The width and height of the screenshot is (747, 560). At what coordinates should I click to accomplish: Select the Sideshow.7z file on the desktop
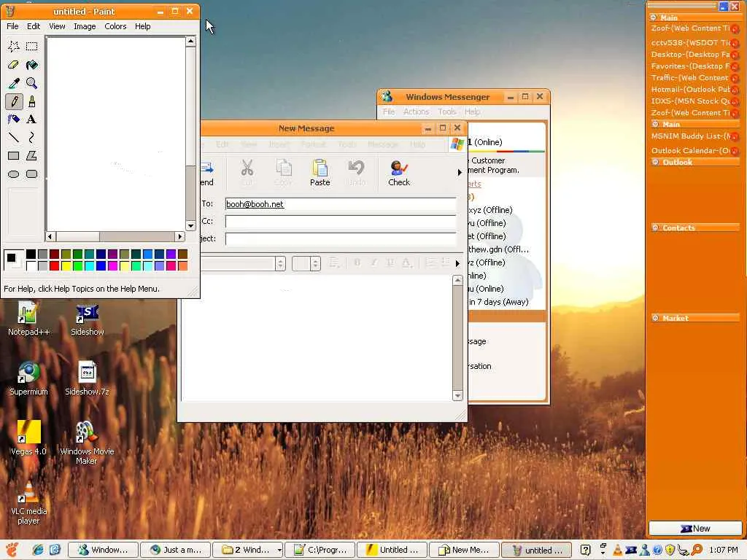click(88, 379)
